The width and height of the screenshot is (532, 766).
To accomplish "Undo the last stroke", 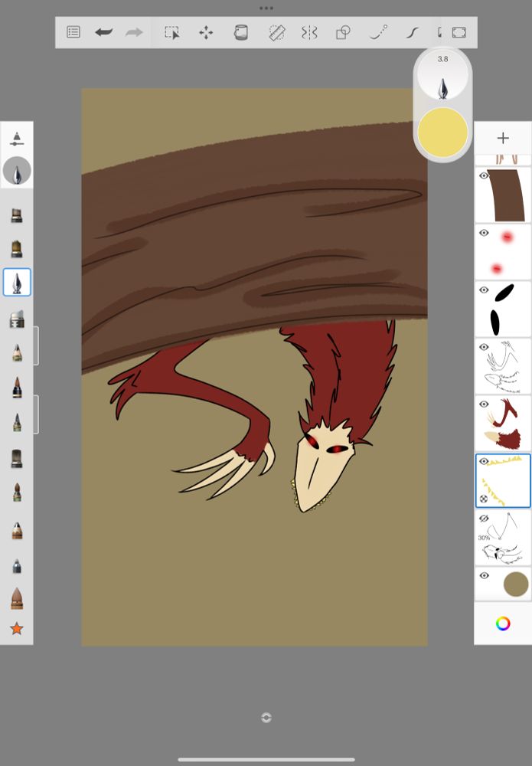I will [104, 32].
